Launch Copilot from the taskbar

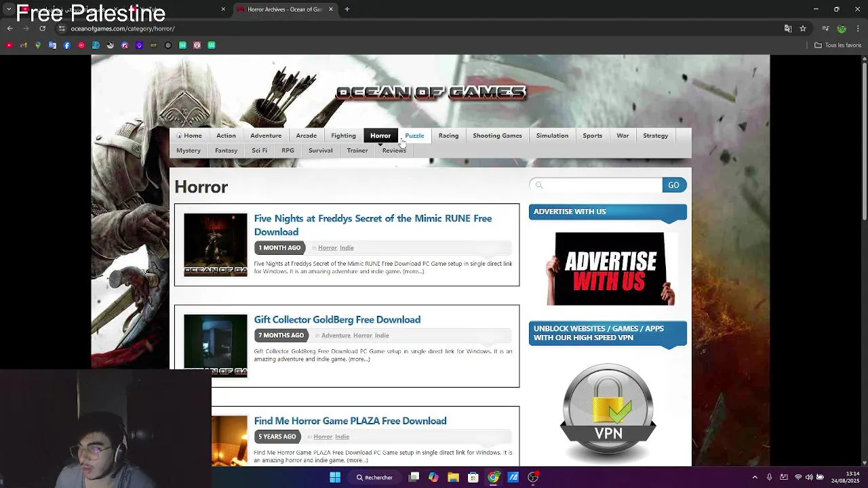pos(433,477)
